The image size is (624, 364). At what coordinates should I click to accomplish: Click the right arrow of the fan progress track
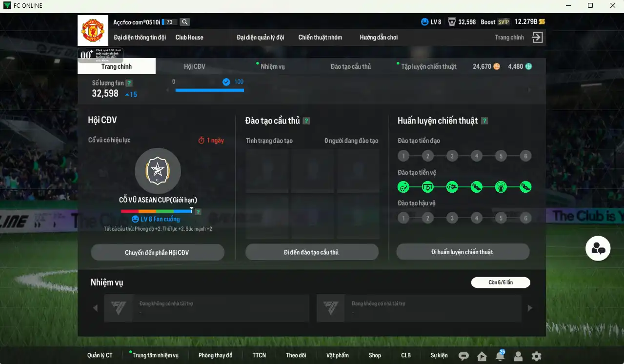point(530,90)
